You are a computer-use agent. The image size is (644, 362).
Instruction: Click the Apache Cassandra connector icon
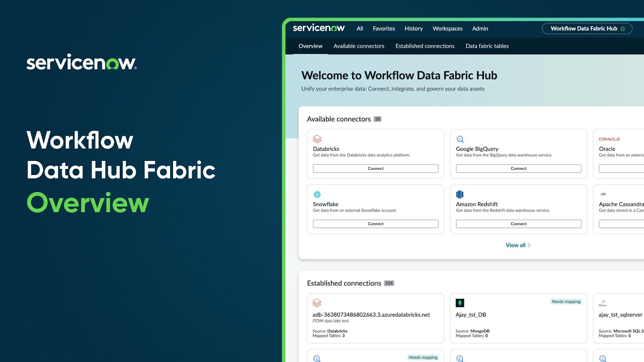(603, 195)
